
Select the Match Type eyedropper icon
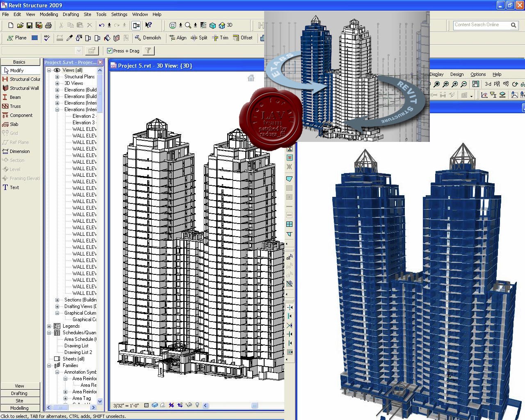coord(69,38)
